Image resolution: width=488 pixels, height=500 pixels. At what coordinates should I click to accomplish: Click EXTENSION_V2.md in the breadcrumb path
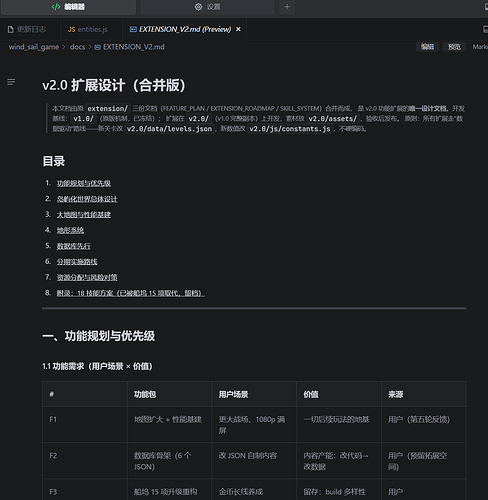pyautogui.click(x=130, y=47)
